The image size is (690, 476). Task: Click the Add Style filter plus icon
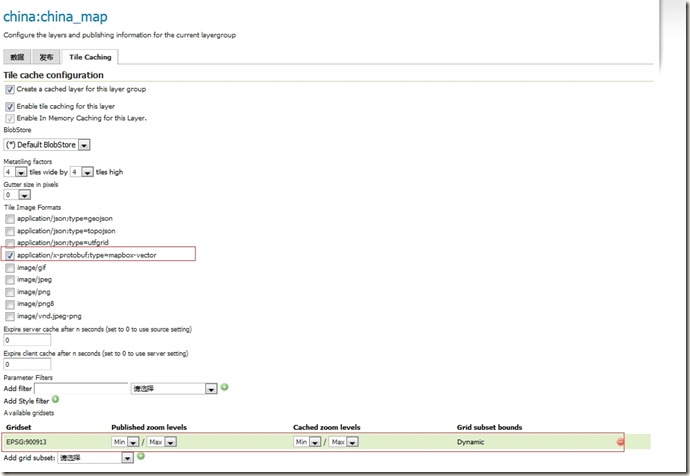click(55, 399)
